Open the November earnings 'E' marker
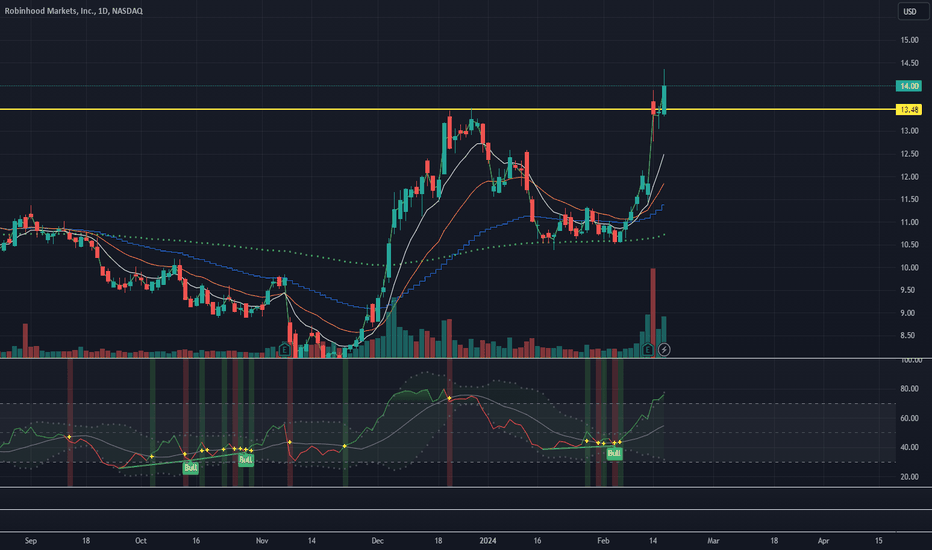This screenshot has width=932, height=550. (x=285, y=350)
